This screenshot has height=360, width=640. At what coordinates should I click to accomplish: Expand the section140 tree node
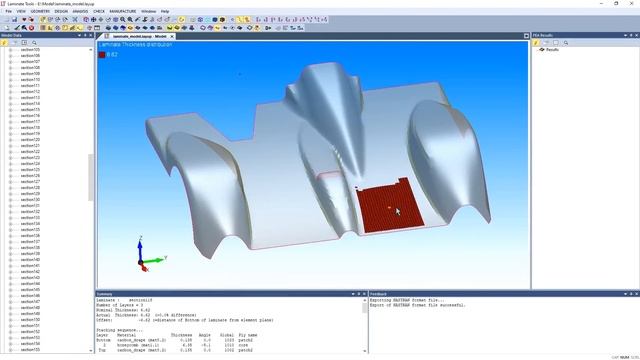point(10,260)
